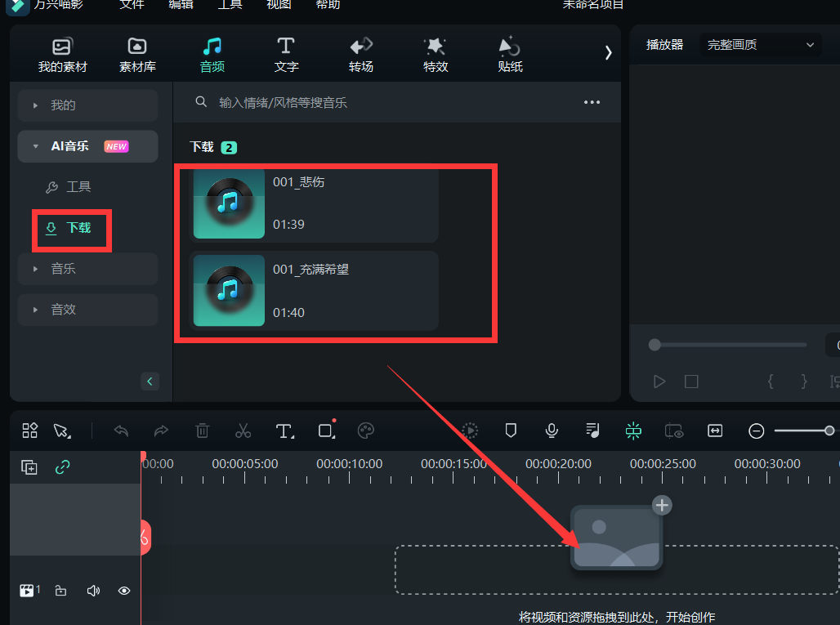The image size is (840, 625).
Task: Click the 001_充满希望 track title
Action: tap(311, 270)
